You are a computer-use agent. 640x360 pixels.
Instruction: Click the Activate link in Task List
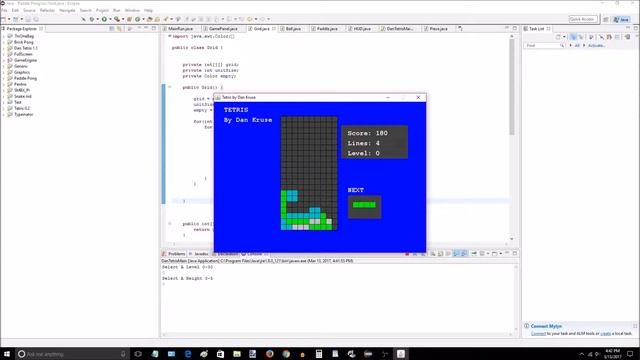[596, 46]
